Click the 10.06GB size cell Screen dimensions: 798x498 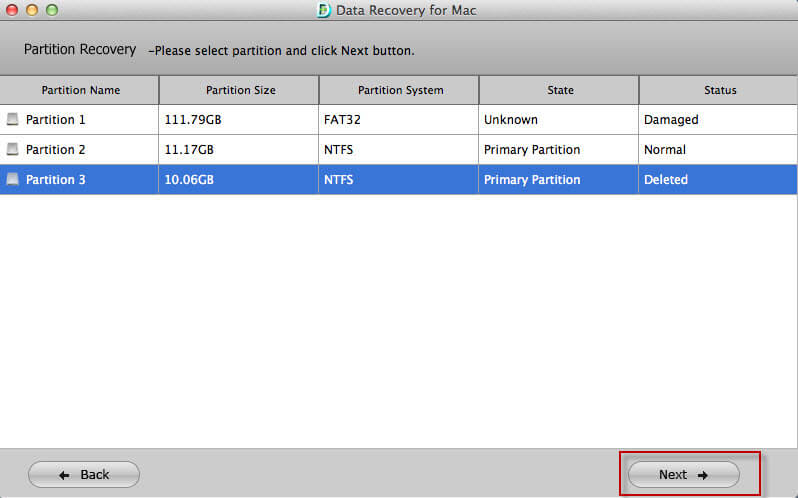(x=239, y=180)
